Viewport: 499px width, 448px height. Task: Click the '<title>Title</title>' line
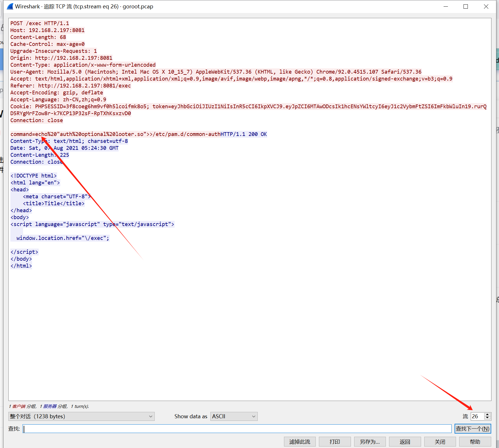pyautogui.click(x=54, y=204)
